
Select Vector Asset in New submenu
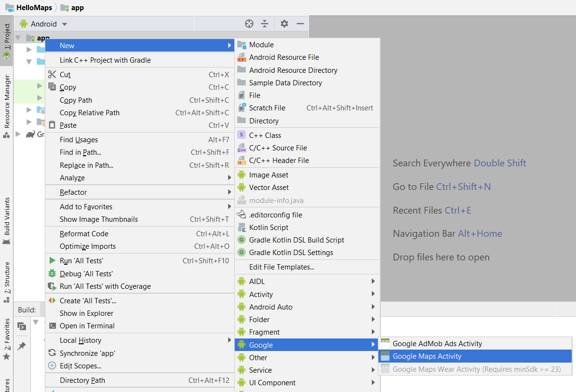307,188
